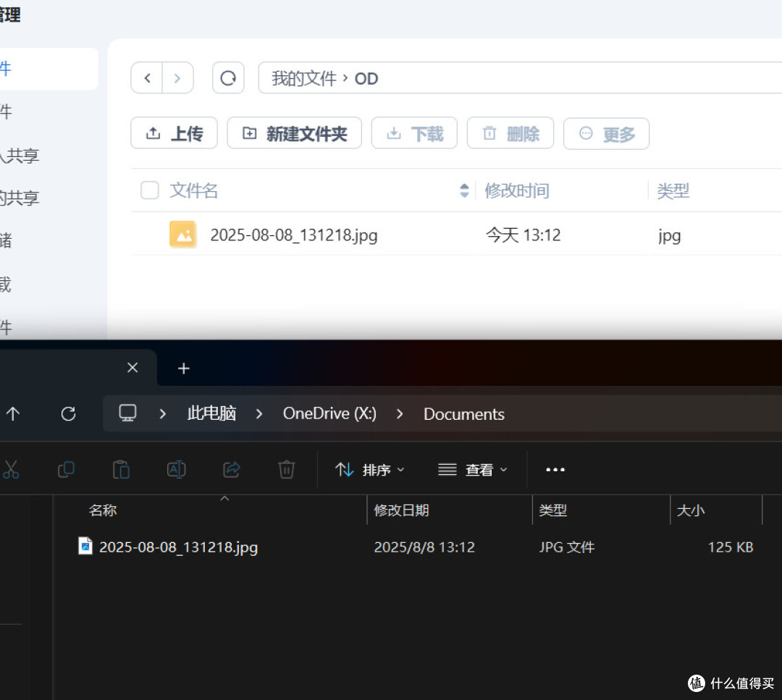This screenshot has height=700, width=782.
Task: Click the Cut scissors icon in Explorer
Action: tap(11, 469)
